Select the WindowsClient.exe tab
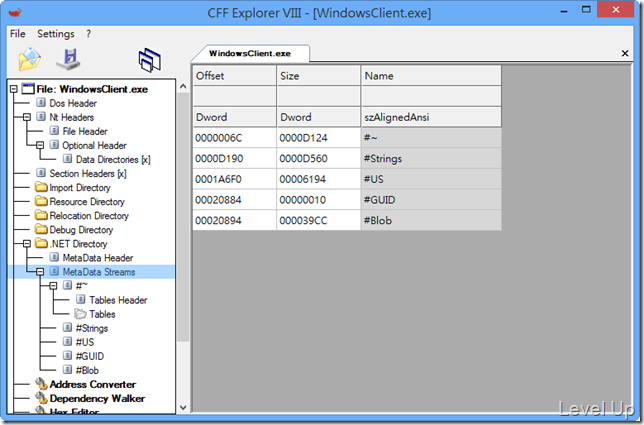The width and height of the screenshot is (644, 425). (250, 53)
